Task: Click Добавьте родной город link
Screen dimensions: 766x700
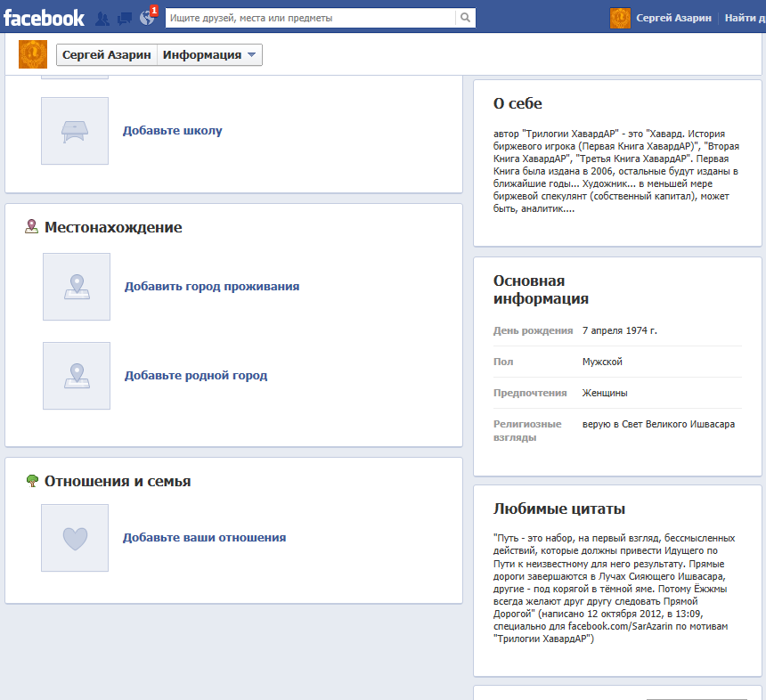Action: click(195, 375)
